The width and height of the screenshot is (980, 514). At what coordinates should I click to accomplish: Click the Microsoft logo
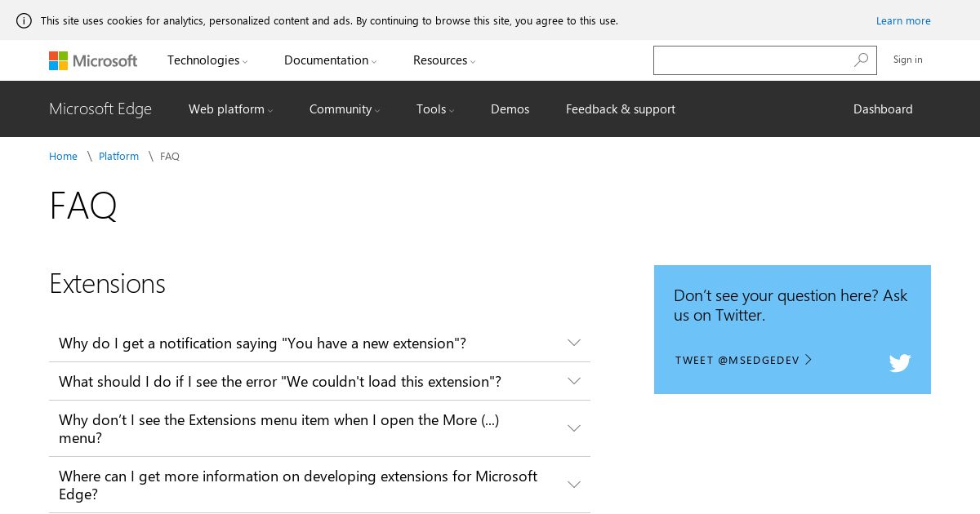pyautogui.click(x=93, y=60)
